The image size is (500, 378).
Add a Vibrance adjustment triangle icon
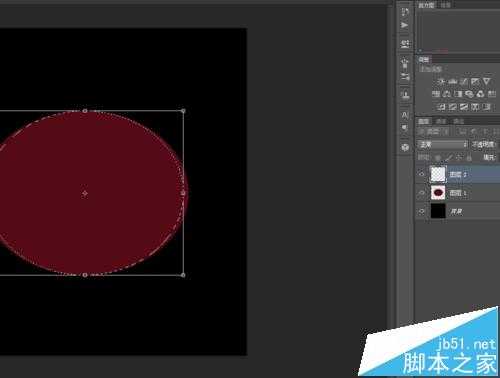point(486,81)
